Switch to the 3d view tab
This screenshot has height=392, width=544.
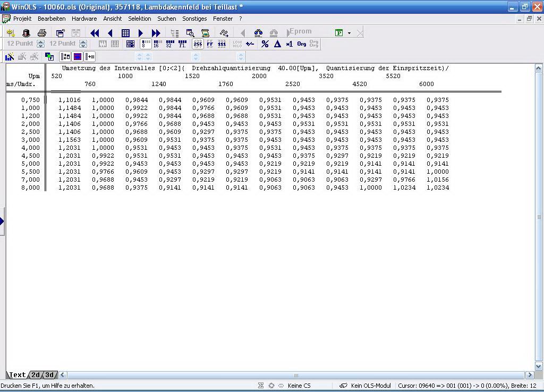(x=49, y=375)
